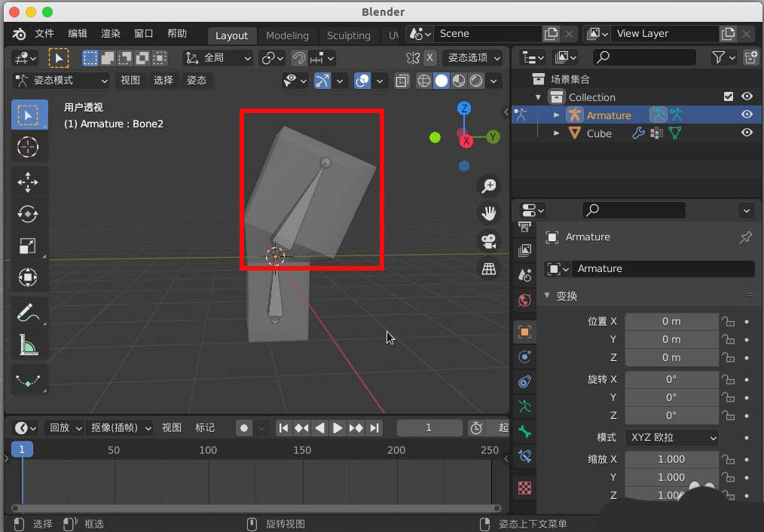Uncheck Collection exclude checkbox
764x532 pixels.
pyautogui.click(x=729, y=96)
